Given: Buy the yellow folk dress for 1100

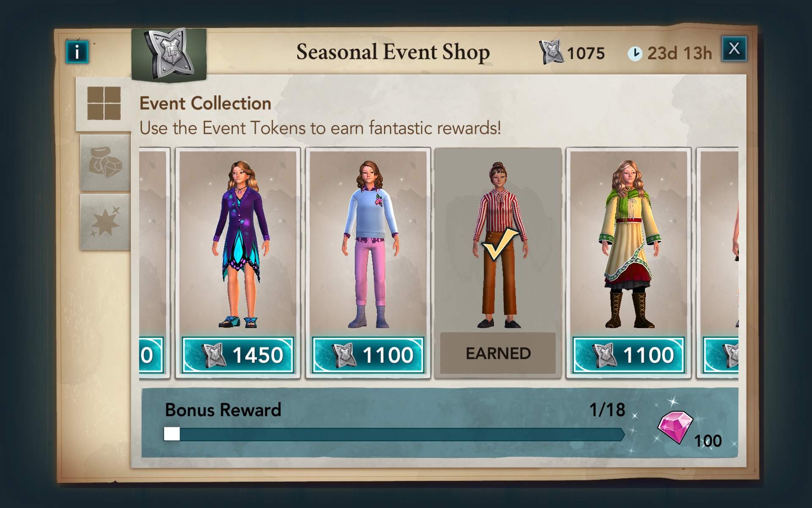Looking at the screenshot, I should [x=628, y=355].
